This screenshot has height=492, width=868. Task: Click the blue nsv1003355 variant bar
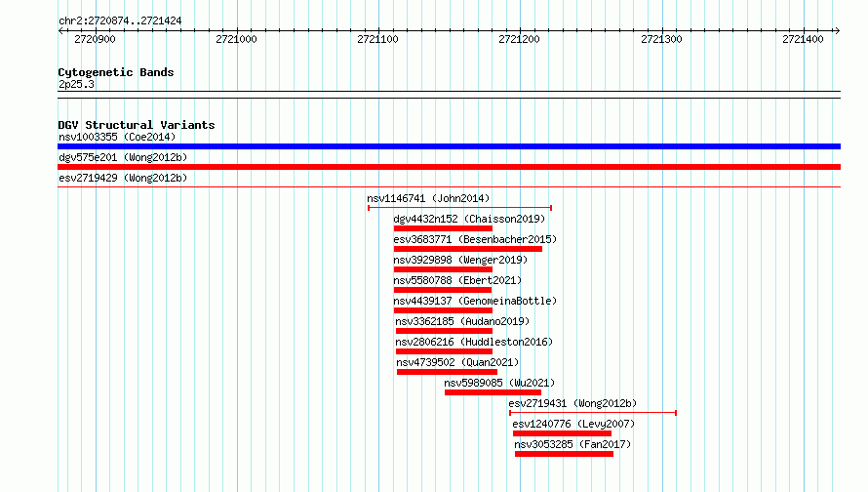(x=449, y=146)
